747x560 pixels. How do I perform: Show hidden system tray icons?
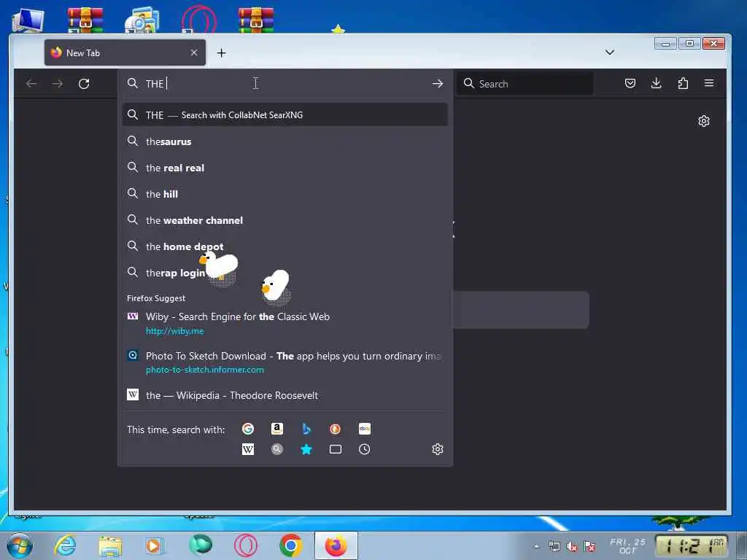[536, 547]
